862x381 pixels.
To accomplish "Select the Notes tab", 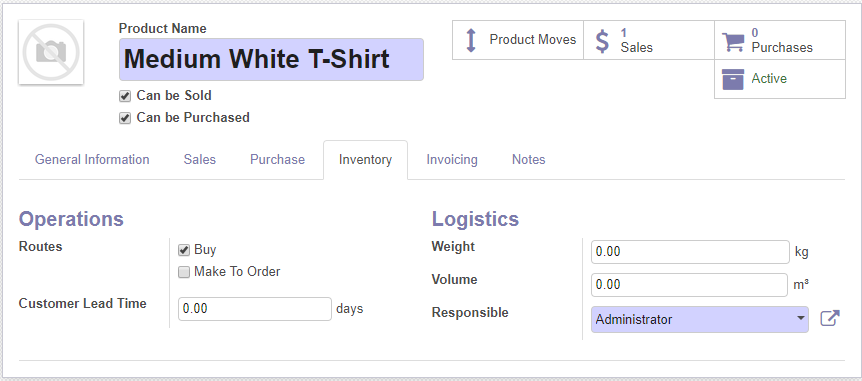I will (x=528, y=159).
